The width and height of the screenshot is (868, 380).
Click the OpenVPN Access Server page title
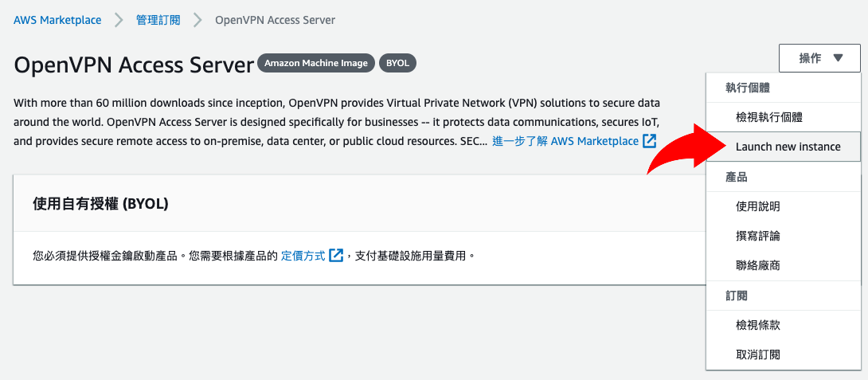click(x=134, y=65)
